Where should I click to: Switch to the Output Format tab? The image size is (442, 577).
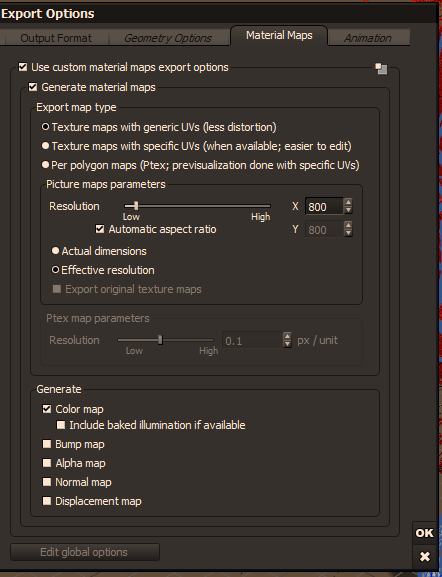pos(56,38)
